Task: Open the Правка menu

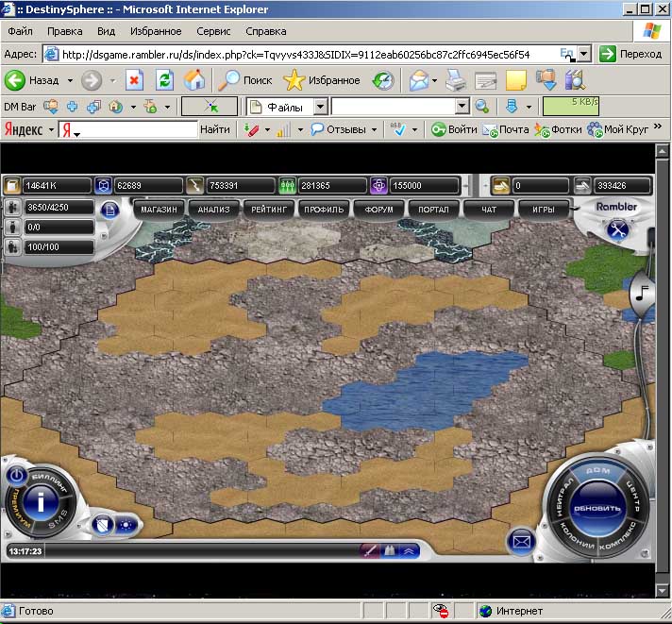Action: click(x=65, y=31)
